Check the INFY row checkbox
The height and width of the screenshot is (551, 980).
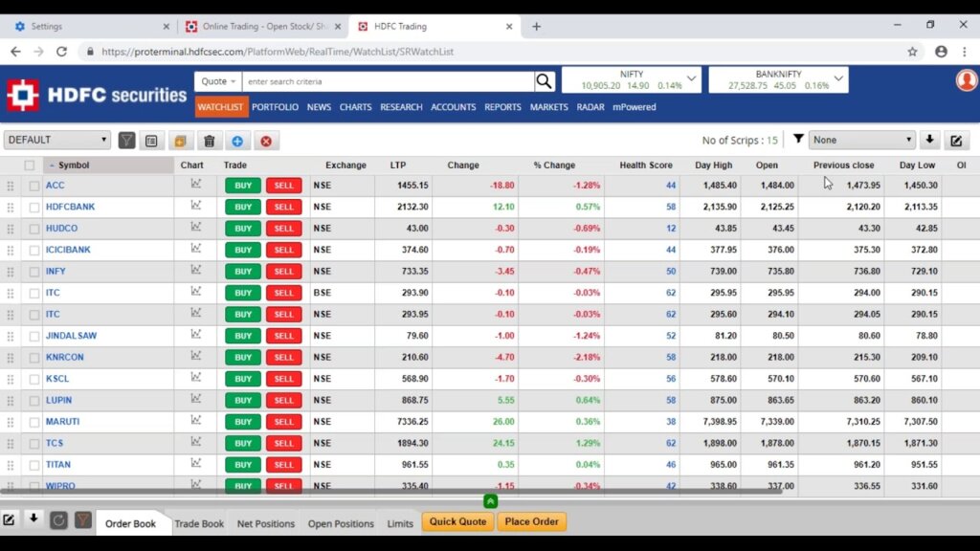[34, 273]
